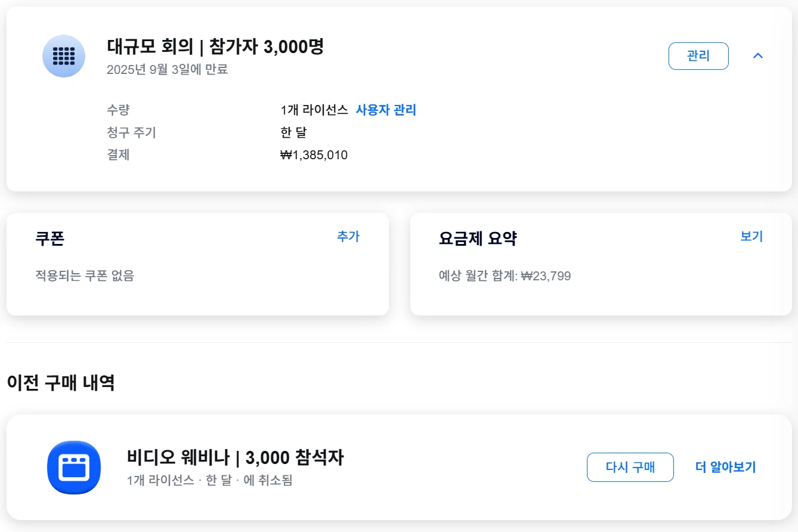Click 보기 in the 요금제 요약 card
The image size is (798, 532).
click(x=751, y=236)
